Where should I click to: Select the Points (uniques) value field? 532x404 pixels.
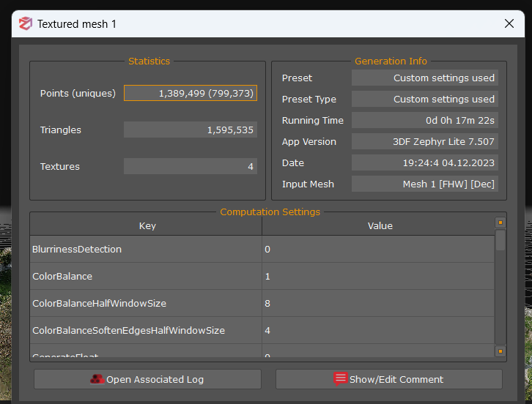click(x=191, y=93)
